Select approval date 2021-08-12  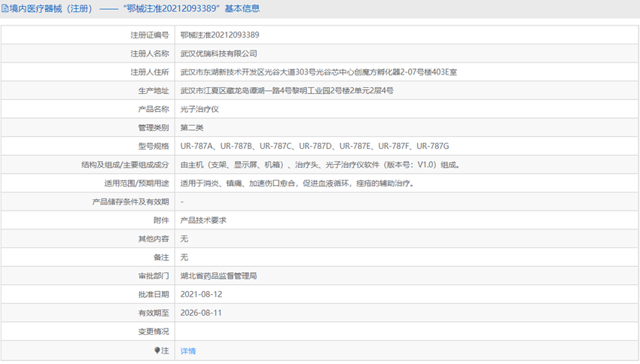[x=201, y=294]
